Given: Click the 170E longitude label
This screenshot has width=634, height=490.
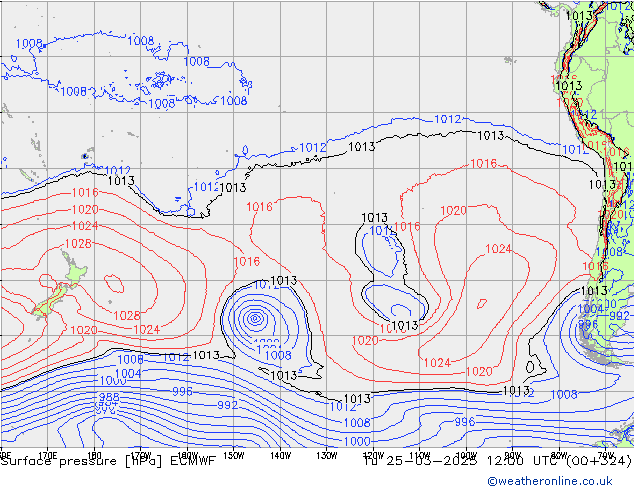Looking at the screenshot, I should (47, 455).
